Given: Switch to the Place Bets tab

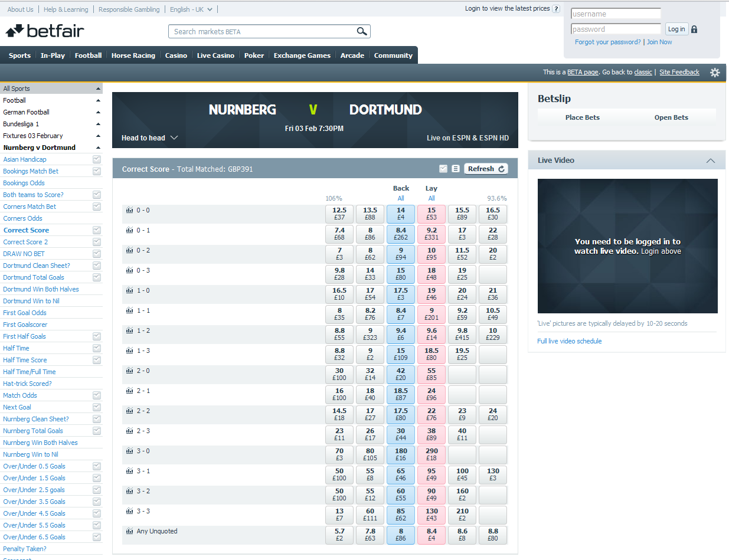Looking at the screenshot, I should pos(582,117).
